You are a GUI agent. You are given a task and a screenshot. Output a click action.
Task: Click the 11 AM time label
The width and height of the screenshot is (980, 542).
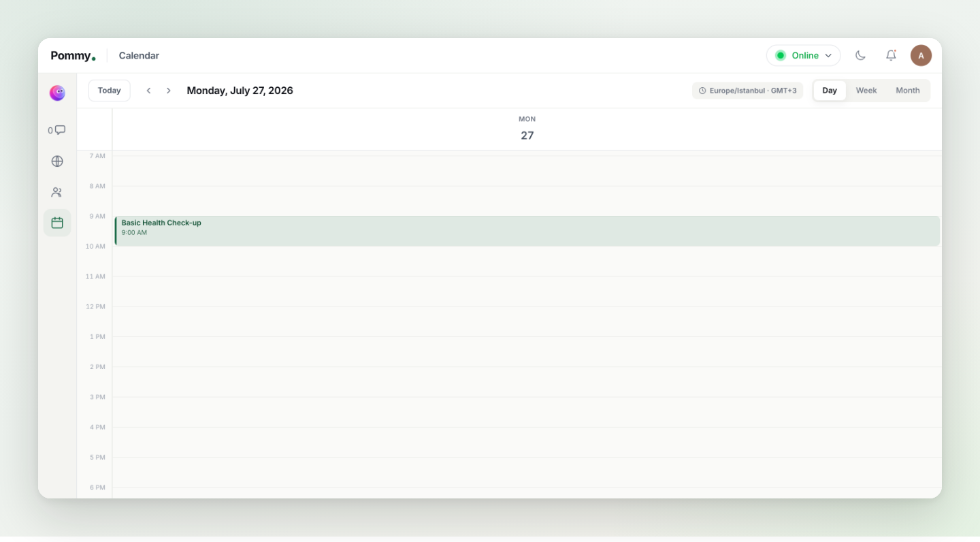coord(96,276)
